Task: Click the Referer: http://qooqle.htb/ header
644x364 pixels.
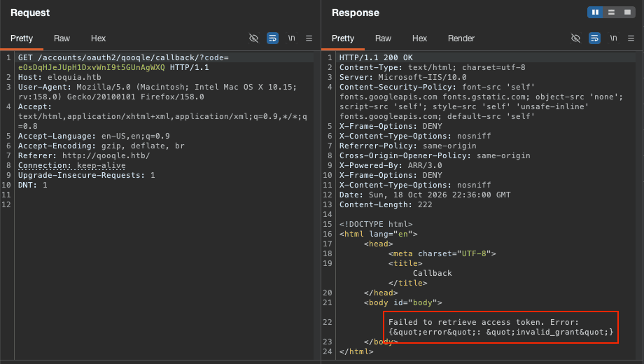Action: click(84, 155)
